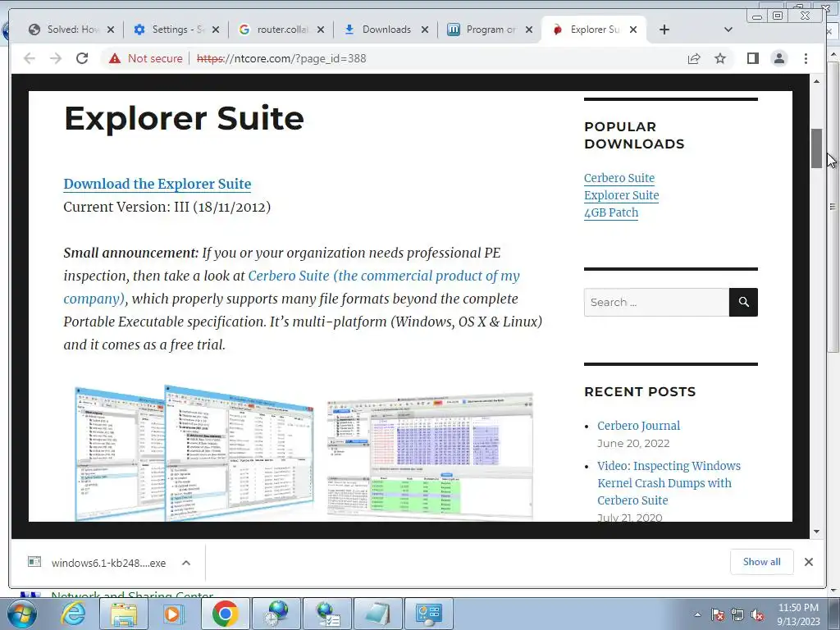Open a new tab with the plus button
This screenshot has height=630, width=840.
click(x=664, y=30)
